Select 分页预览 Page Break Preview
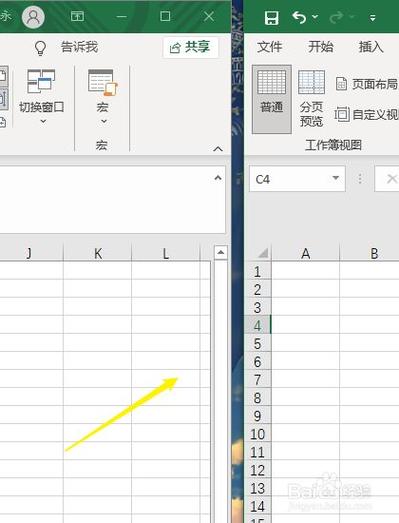The width and height of the screenshot is (399, 523). [x=311, y=99]
